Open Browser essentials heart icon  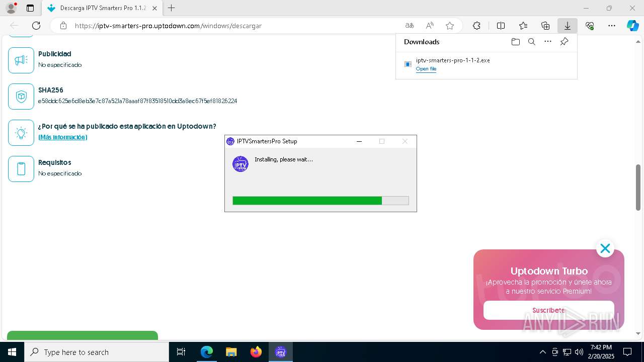pyautogui.click(x=590, y=26)
